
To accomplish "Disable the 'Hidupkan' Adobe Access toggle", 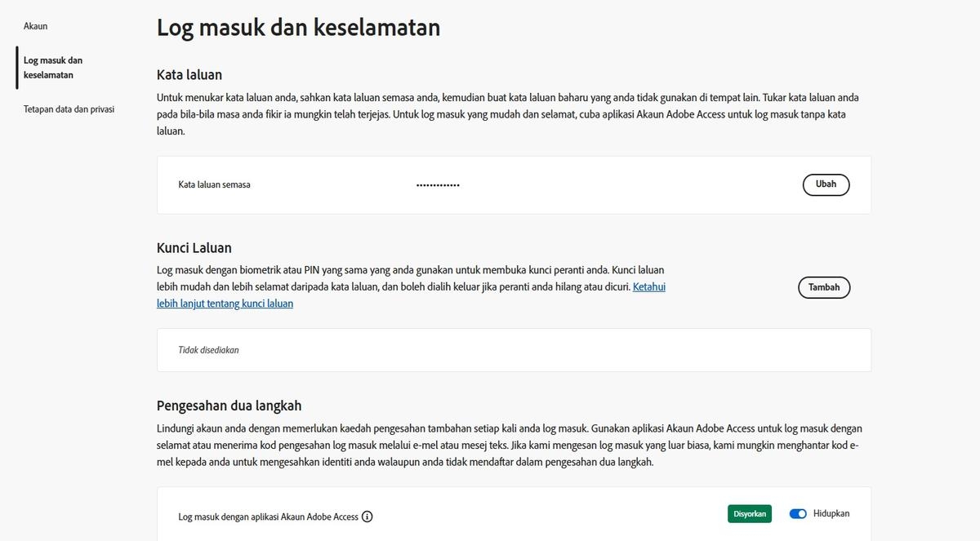I will tap(798, 513).
